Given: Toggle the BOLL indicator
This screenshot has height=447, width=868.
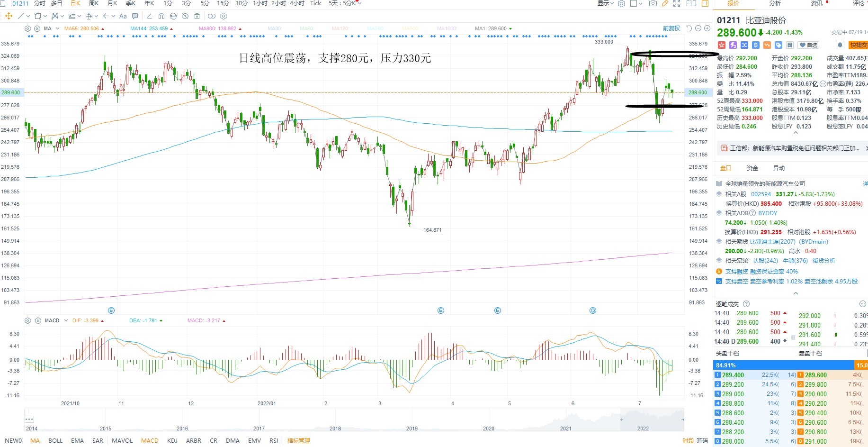Looking at the screenshot, I should 55,441.
